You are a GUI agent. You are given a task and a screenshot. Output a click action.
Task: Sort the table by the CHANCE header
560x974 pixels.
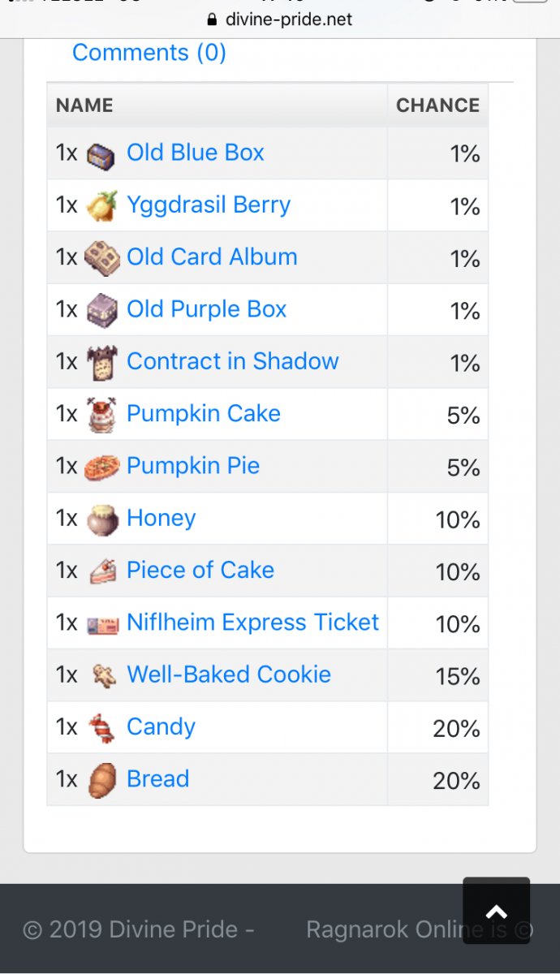(x=437, y=106)
